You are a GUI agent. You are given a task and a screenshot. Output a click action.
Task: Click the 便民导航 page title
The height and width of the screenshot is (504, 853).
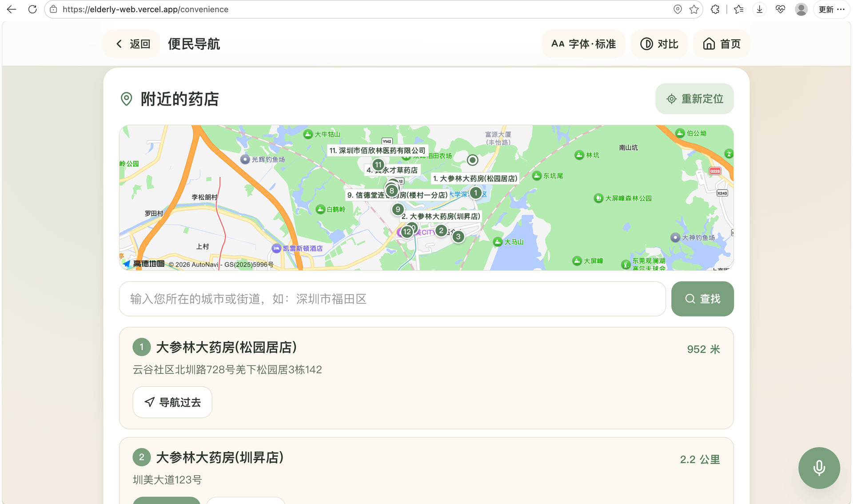pyautogui.click(x=194, y=44)
